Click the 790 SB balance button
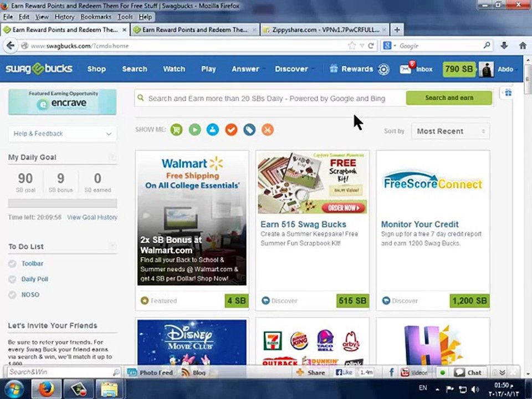 point(459,69)
